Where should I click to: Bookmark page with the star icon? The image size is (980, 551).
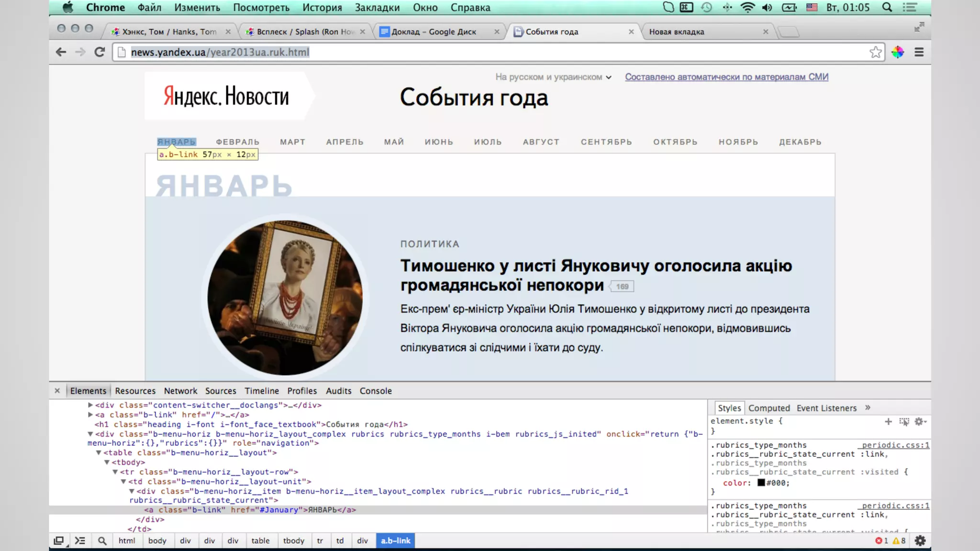(x=875, y=52)
